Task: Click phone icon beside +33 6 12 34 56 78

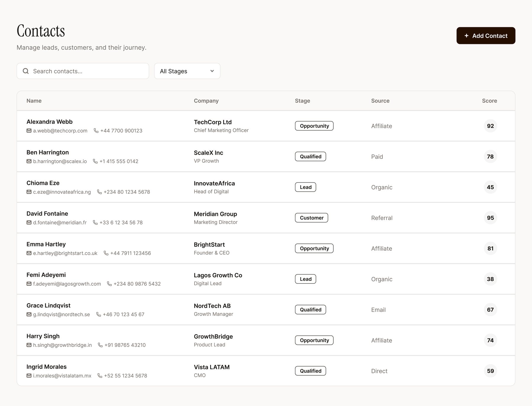Action: click(95, 222)
